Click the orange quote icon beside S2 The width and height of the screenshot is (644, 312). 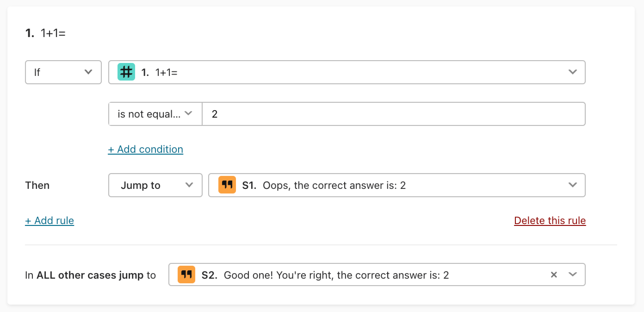[x=186, y=275]
